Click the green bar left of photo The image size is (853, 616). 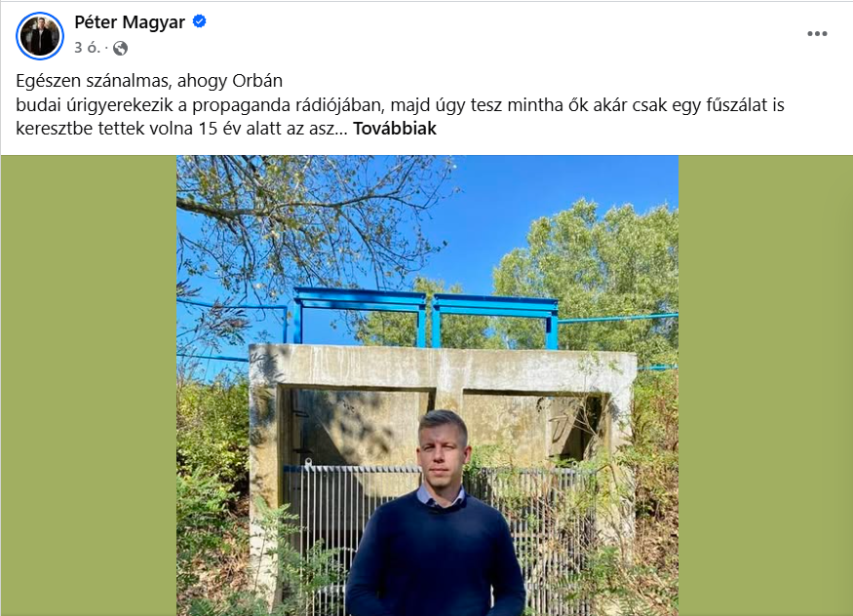(88, 385)
